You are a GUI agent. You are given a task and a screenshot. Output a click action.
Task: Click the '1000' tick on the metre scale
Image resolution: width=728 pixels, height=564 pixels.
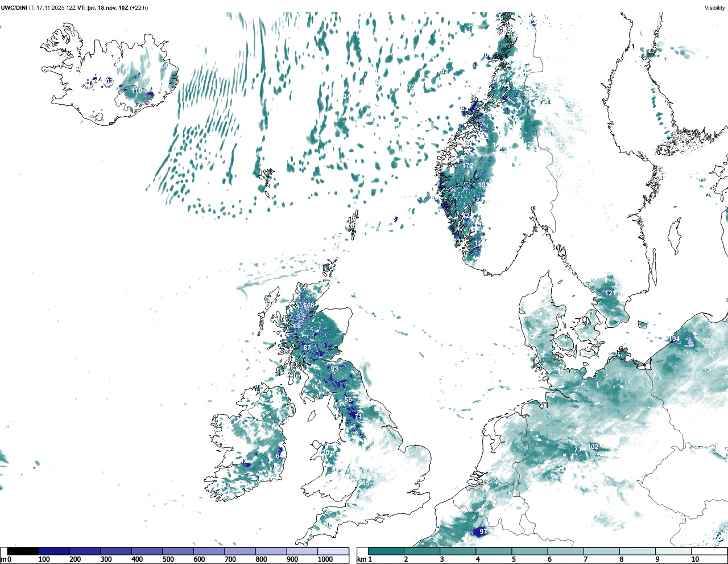point(325,559)
